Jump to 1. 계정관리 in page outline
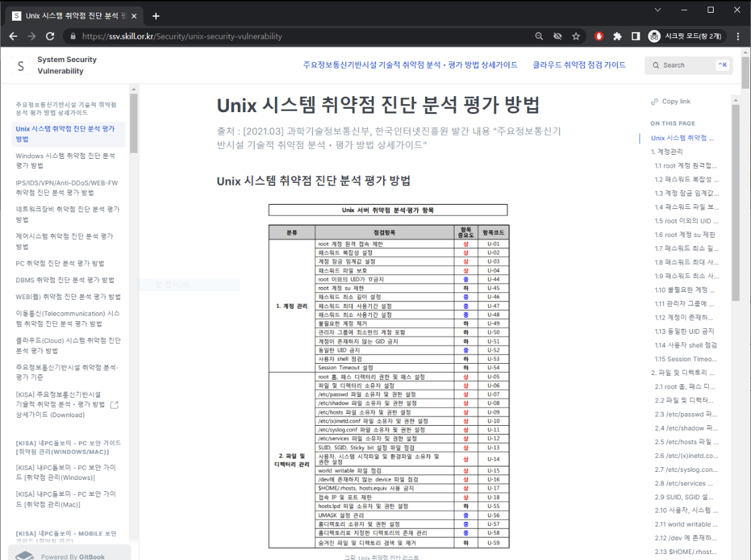This screenshot has width=751, height=560. click(x=667, y=152)
